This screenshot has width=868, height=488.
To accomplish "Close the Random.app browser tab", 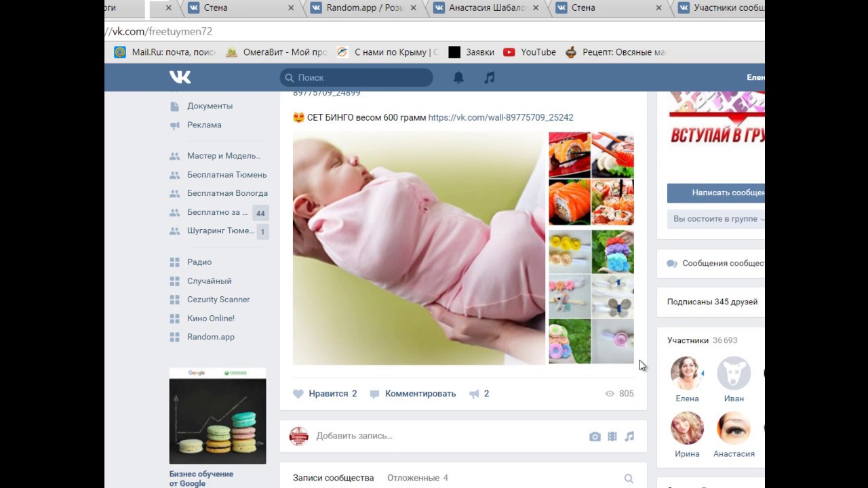I will [x=414, y=8].
